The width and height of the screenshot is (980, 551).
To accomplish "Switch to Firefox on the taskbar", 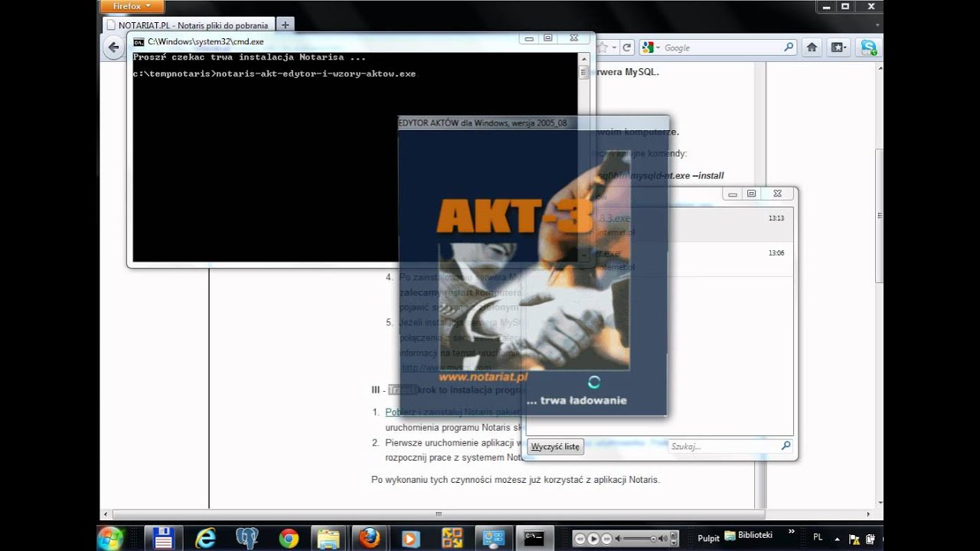I will [370, 538].
